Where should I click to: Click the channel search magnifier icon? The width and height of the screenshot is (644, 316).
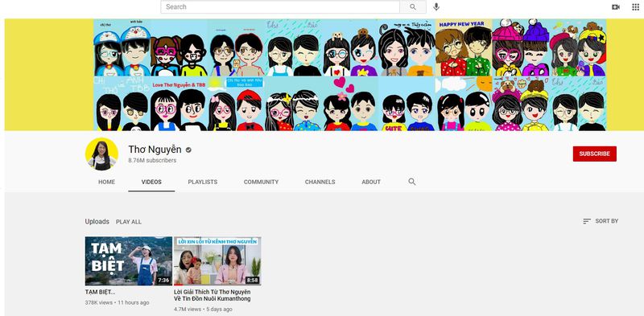pyautogui.click(x=412, y=182)
